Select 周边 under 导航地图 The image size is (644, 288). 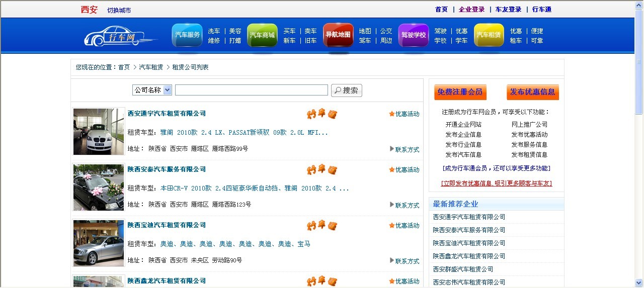click(386, 41)
